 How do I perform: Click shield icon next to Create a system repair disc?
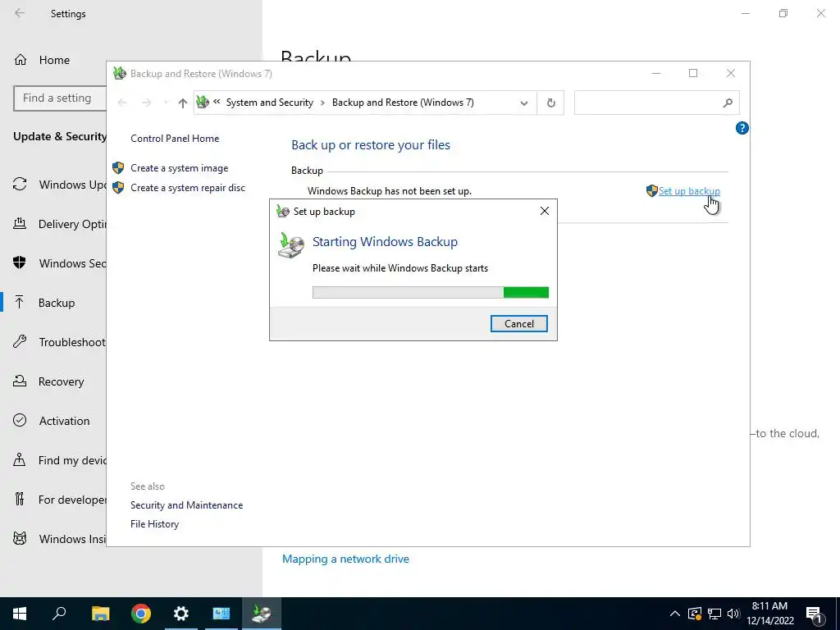pos(118,188)
